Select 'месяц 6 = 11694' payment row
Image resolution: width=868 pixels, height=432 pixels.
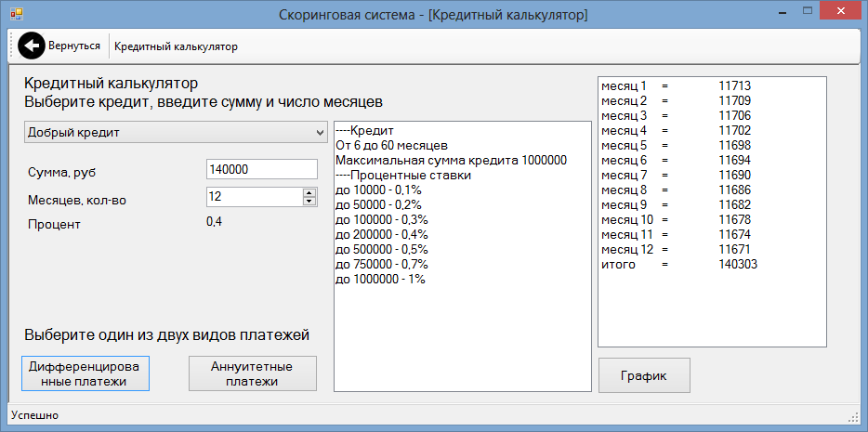pyautogui.click(x=676, y=161)
